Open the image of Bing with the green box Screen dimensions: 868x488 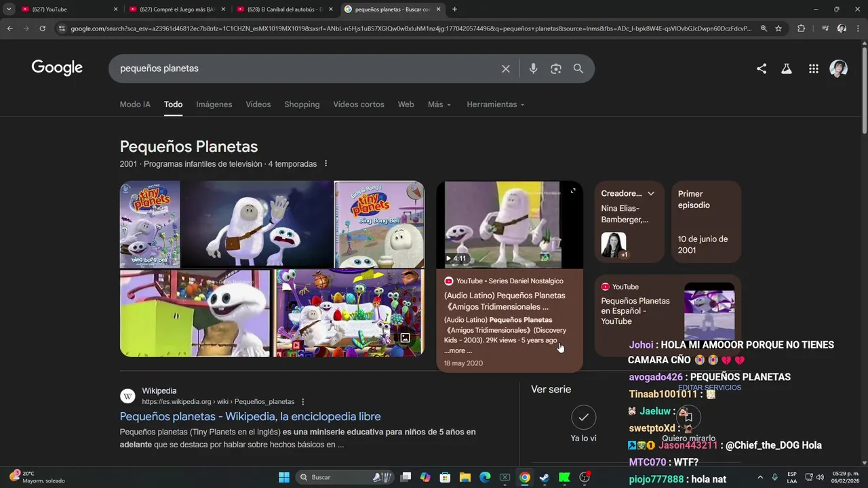point(195,313)
